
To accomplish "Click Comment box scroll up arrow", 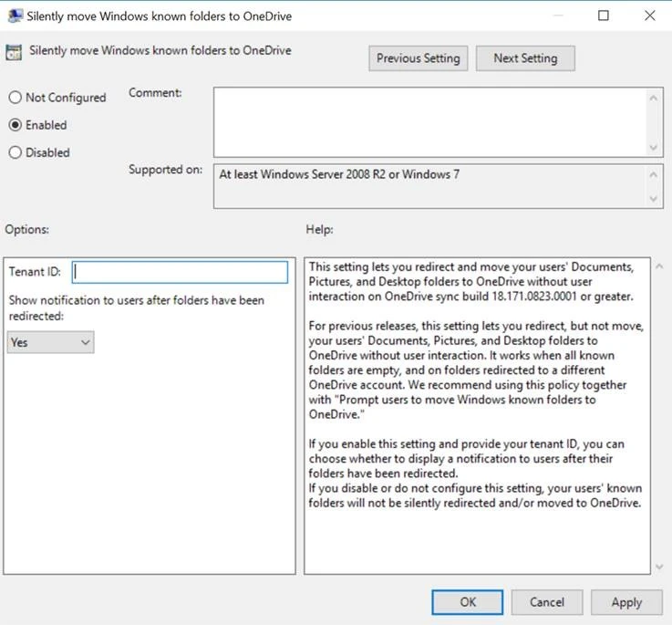I will pyautogui.click(x=653, y=97).
